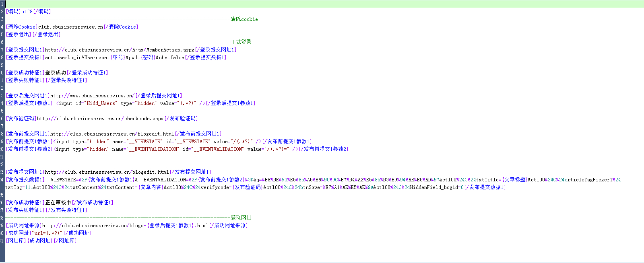644x263 pixels.
Task: Click the 登录成功 text in success feature line
Action: pyautogui.click(x=56, y=73)
